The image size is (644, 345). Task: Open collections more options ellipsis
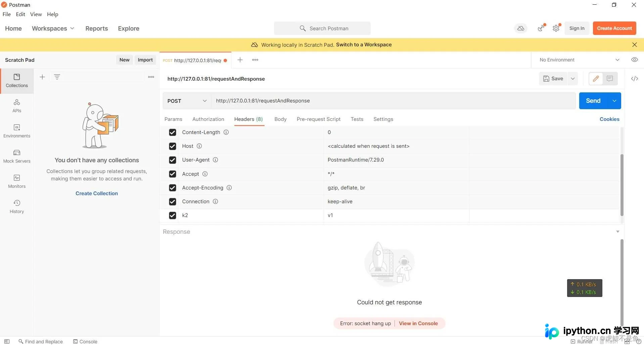151,77
